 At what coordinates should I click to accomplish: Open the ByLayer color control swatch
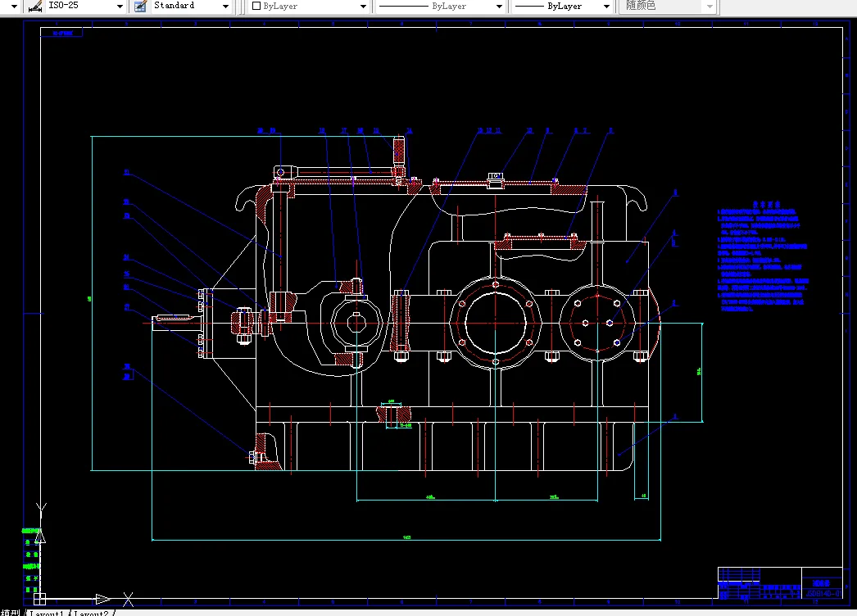256,6
